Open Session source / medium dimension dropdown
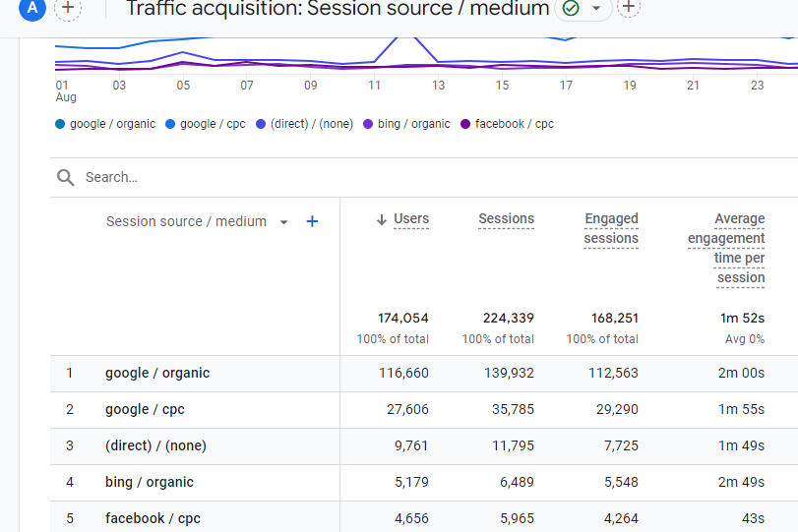Image resolution: width=798 pixels, height=532 pixels. [284, 222]
